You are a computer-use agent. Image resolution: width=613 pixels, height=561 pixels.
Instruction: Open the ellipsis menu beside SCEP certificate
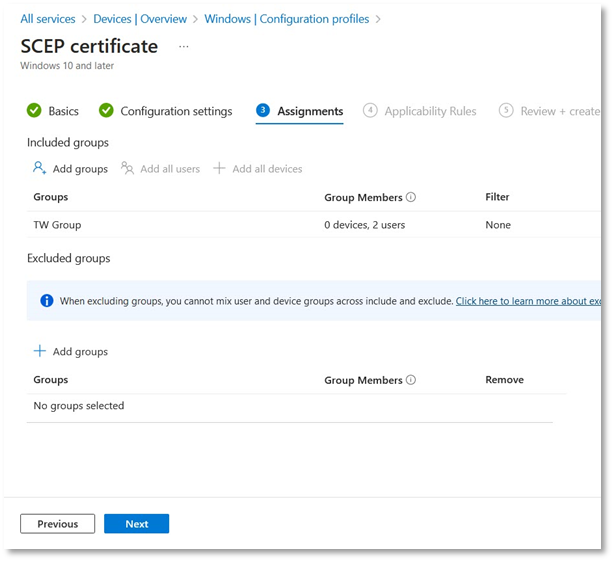coord(183,46)
